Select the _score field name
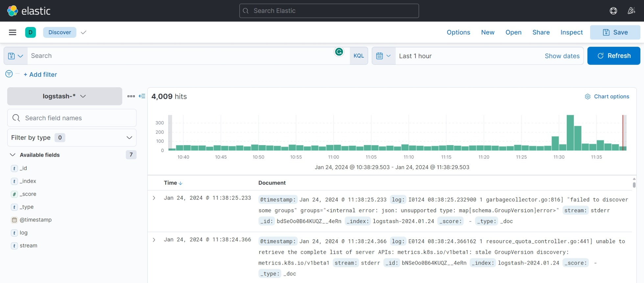This screenshot has width=644, height=283. click(x=28, y=194)
